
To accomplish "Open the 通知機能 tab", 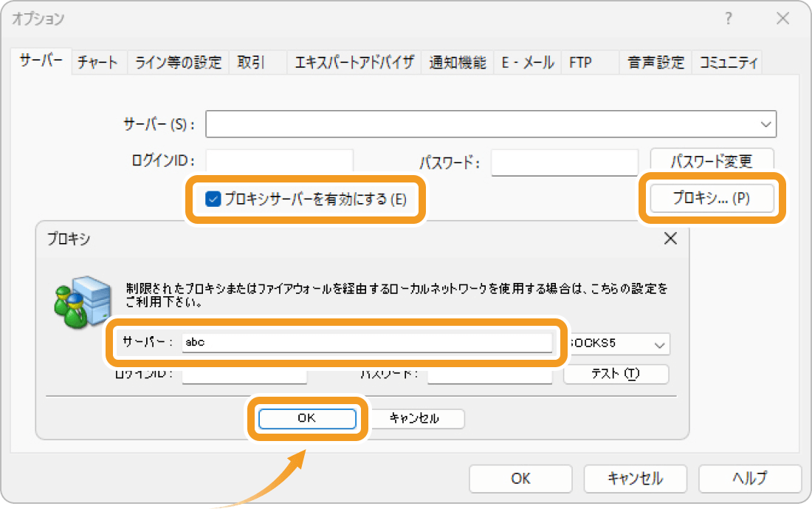I will (458, 63).
